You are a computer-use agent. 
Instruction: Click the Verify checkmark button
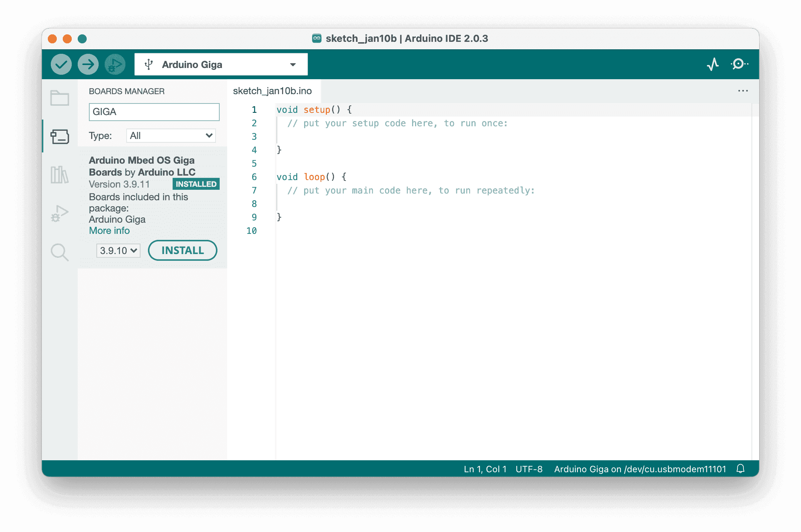point(61,65)
